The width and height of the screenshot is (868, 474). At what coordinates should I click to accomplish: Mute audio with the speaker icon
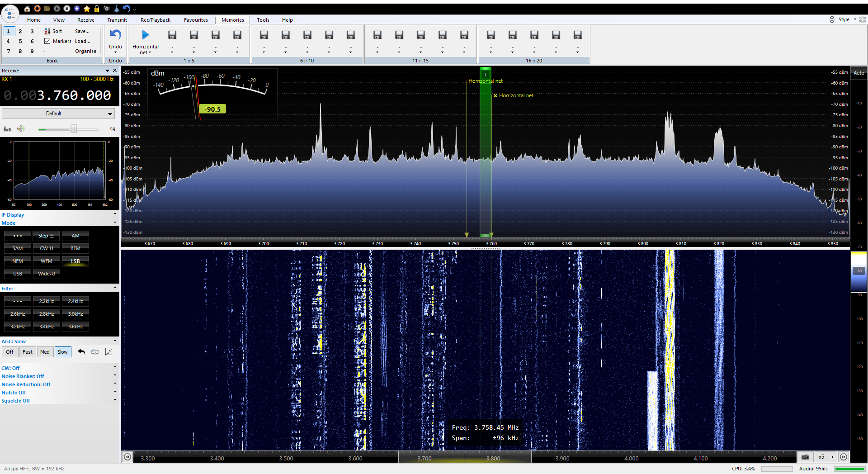(21, 129)
